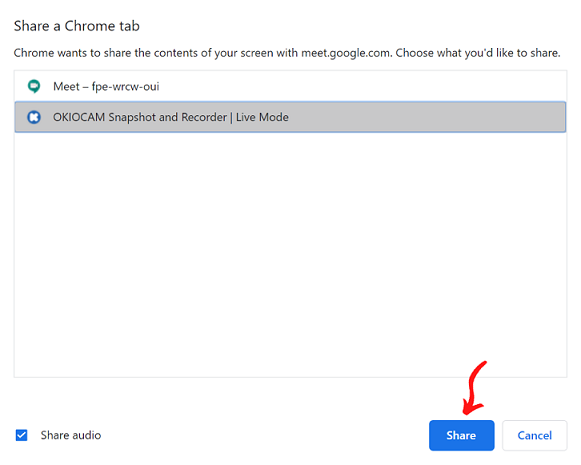The image size is (581, 465).
Task: Click the Share audio label text
Action: pyautogui.click(x=71, y=435)
